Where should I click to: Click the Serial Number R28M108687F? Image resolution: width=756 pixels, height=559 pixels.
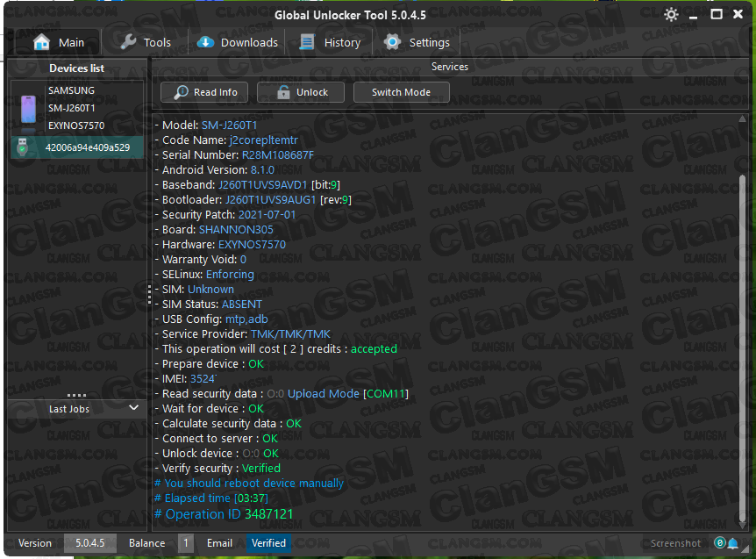pos(278,154)
